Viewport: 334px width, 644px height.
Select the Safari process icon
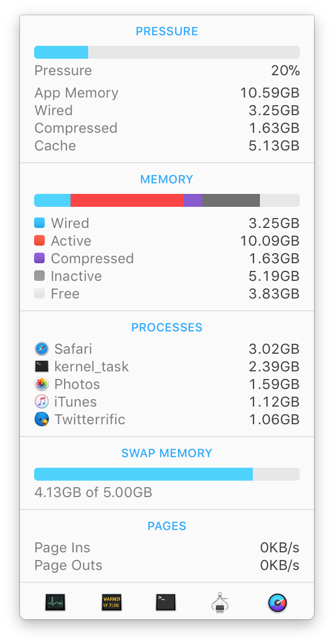coord(42,349)
